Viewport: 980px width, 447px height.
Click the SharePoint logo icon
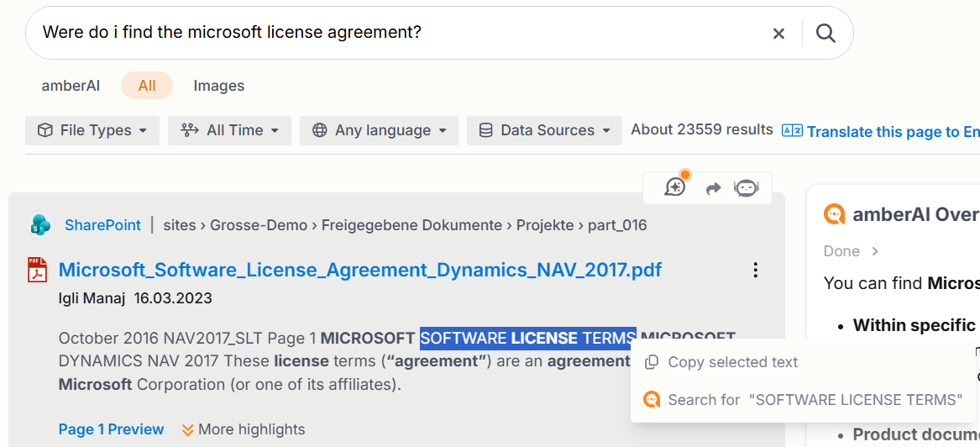(41, 225)
